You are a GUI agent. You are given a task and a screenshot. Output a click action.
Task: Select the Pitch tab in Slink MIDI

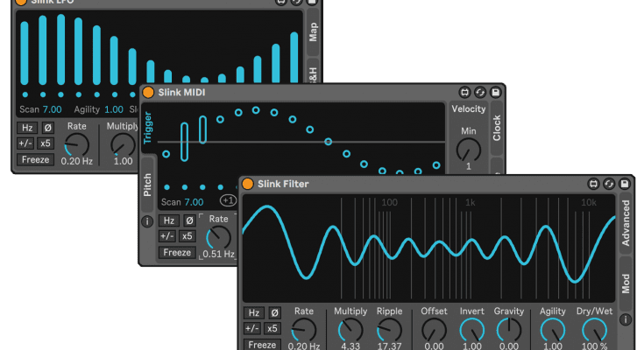pos(147,186)
